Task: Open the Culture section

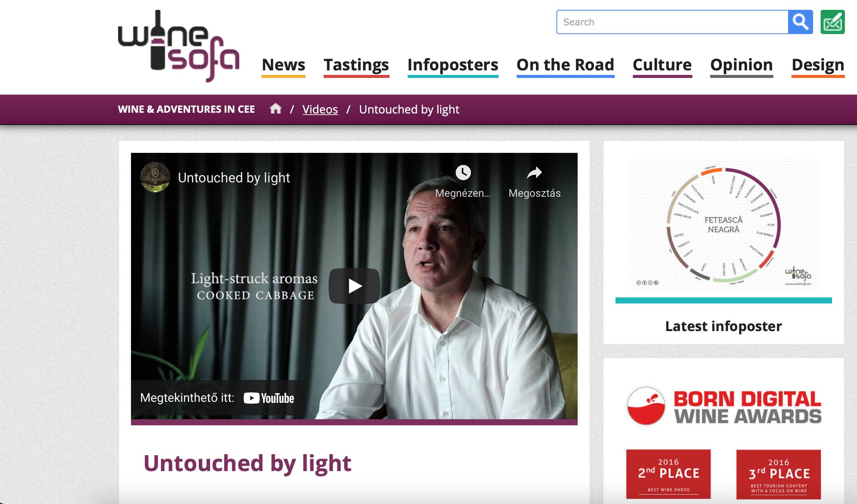Action: pos(662,65)
